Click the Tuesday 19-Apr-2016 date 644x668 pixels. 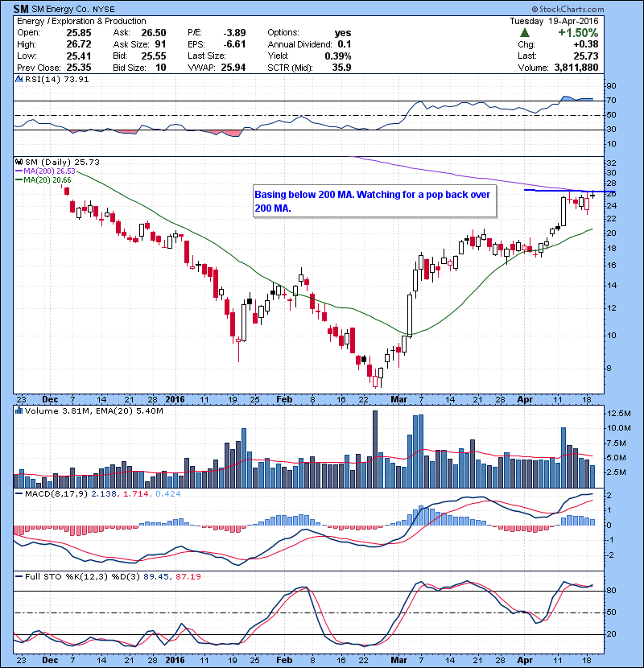(x=554, y=21)
